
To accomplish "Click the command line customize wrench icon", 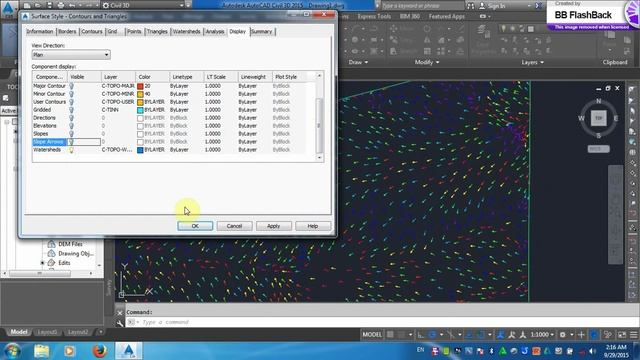I will [x=120, y=323].
